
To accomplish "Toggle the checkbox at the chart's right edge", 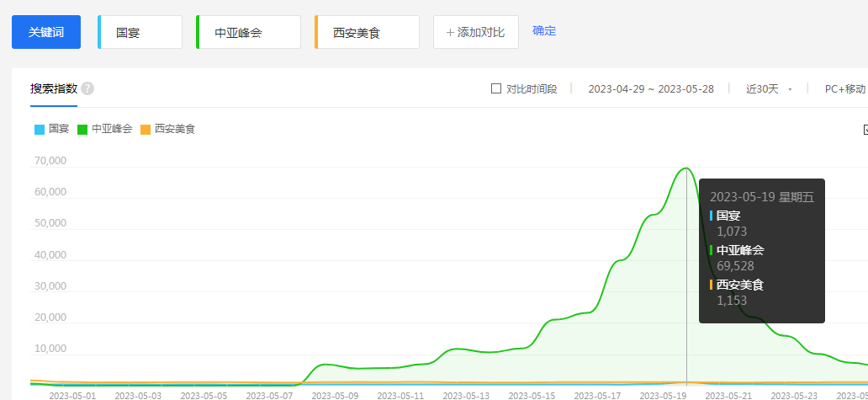I will click(865, 130).
